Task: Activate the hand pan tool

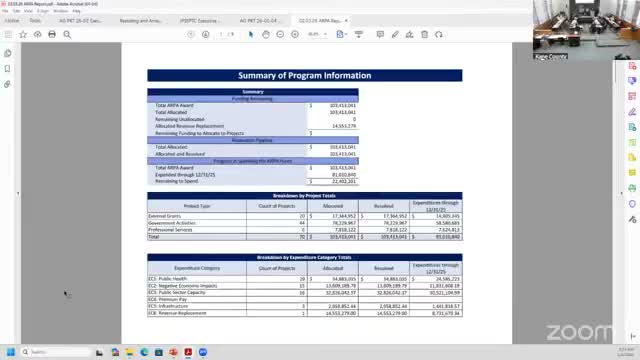Action: [x=266, y=35]
